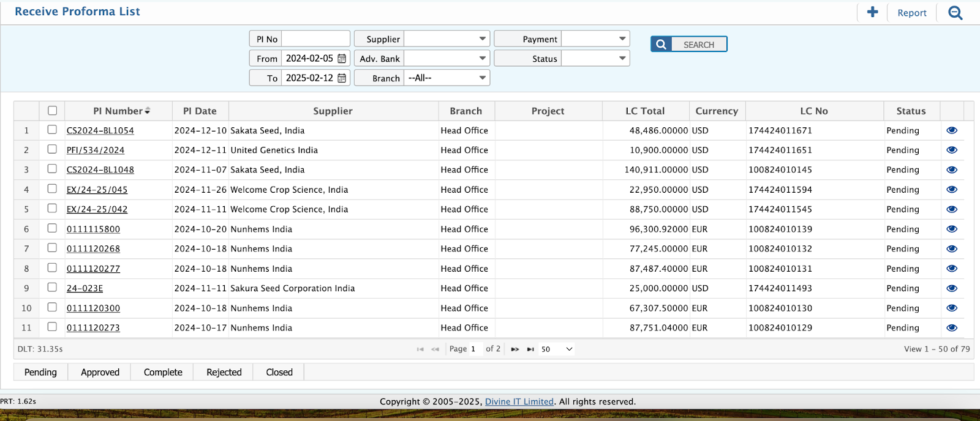
Task: Open rows-per-page dropdown showing 50
Action: (x=557, y=349)
